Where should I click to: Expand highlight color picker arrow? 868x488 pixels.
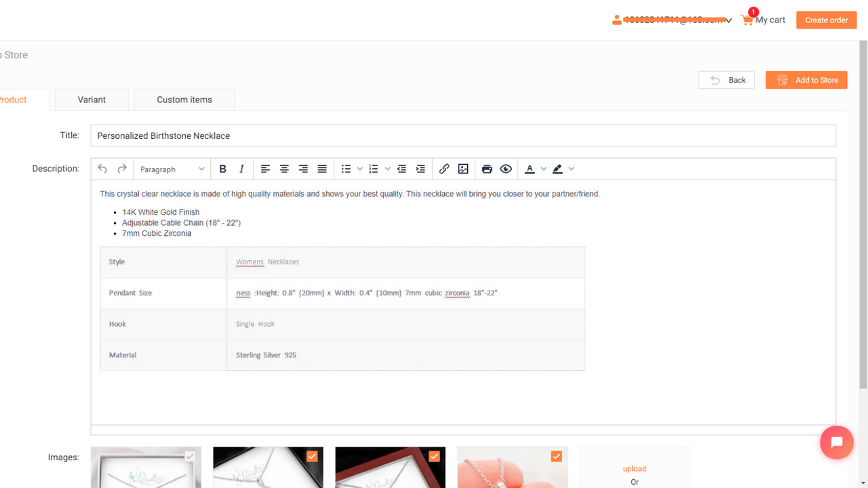[x=572, y=169]
